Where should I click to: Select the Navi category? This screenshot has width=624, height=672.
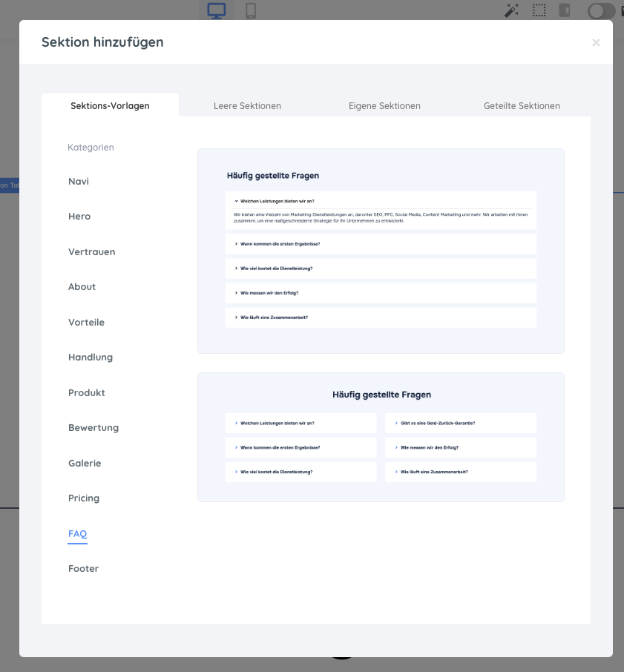point(79,181)
